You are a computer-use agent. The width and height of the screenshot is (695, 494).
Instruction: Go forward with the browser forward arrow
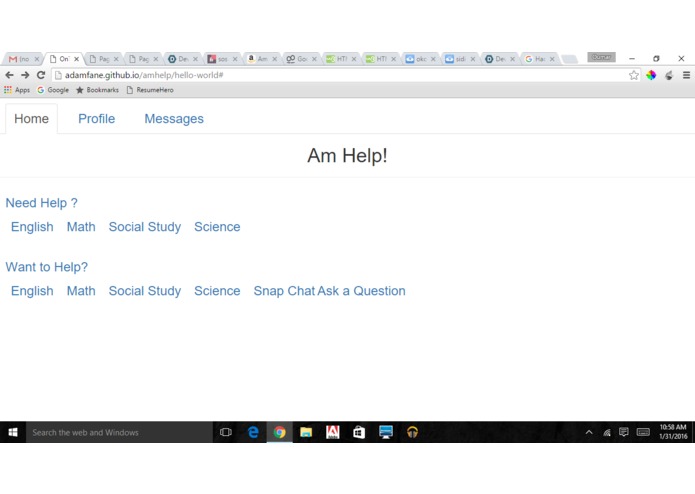coord(25,75)
